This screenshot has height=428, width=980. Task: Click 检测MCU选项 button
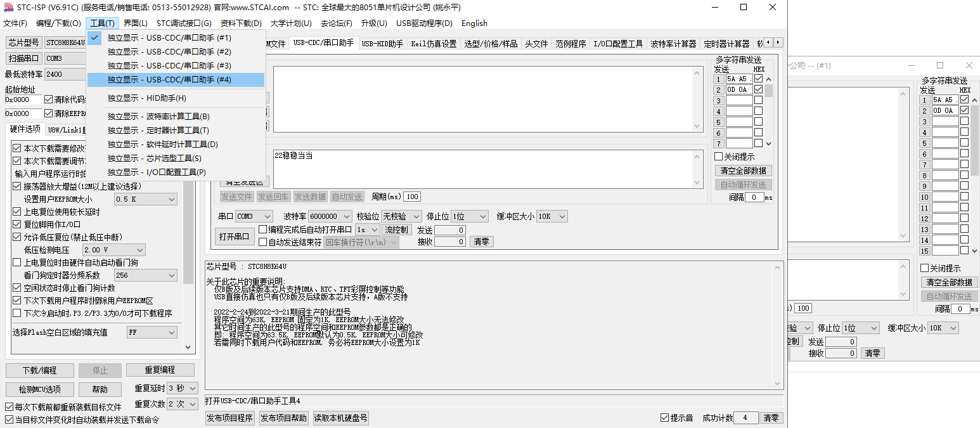pos(40,389)
